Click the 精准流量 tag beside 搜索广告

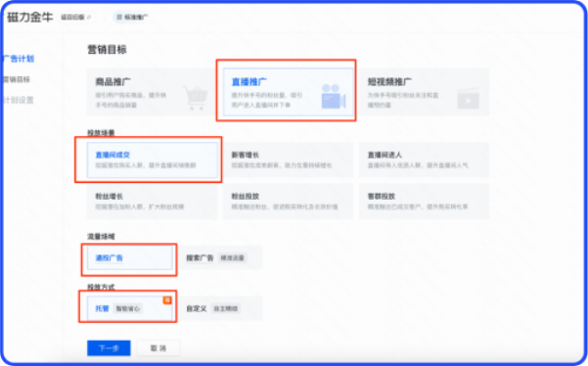(x=232, y=258)
